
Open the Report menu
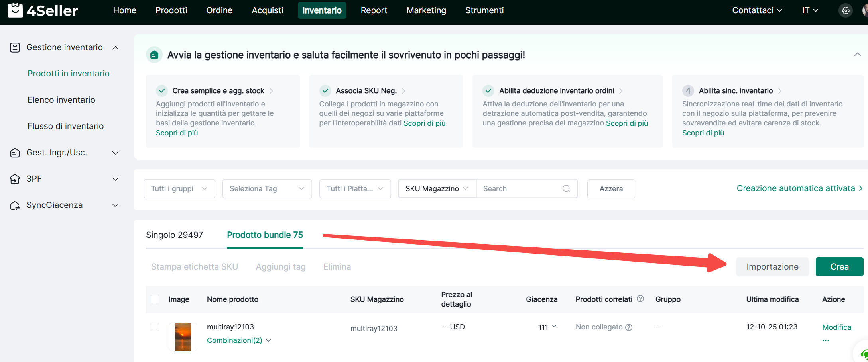coord(374,10)
